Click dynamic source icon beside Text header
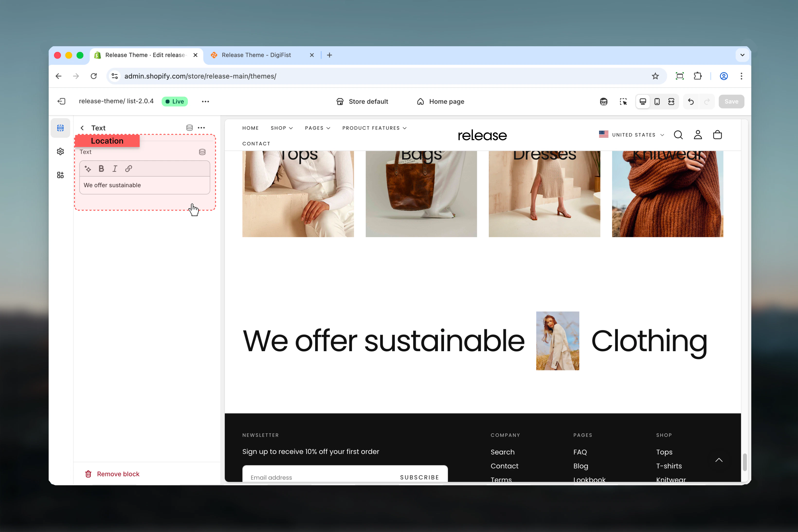 [190, 128]
